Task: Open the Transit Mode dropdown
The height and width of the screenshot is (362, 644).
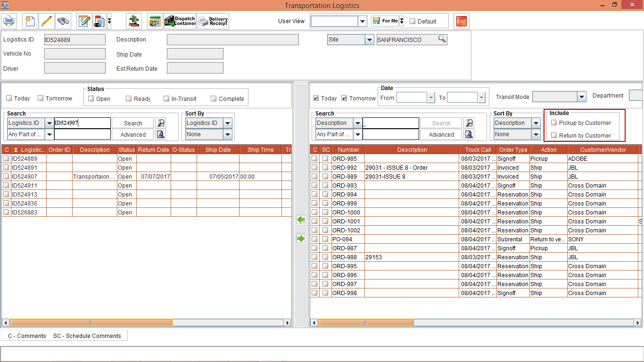Action: point(581,96)
